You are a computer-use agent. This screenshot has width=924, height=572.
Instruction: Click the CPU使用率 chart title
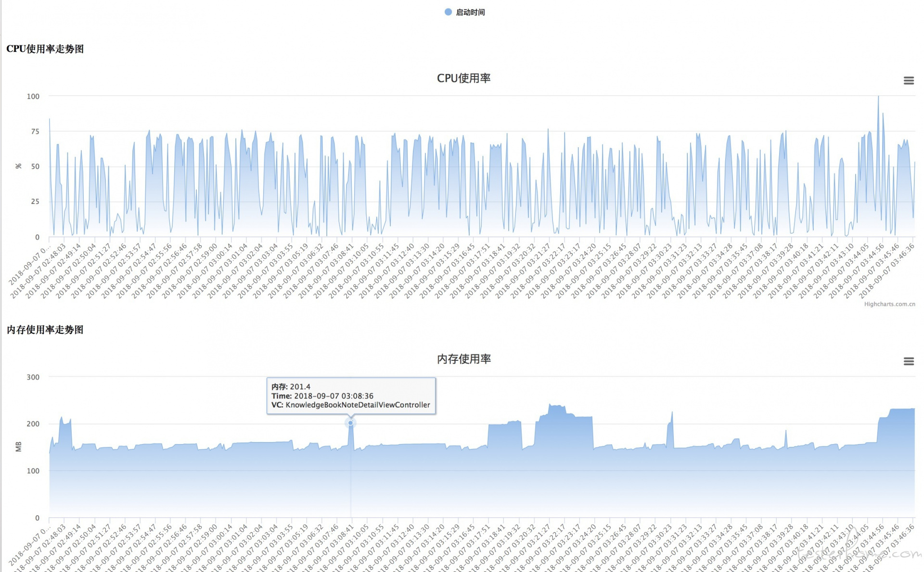pyautogui.click(x=463, y=78)
